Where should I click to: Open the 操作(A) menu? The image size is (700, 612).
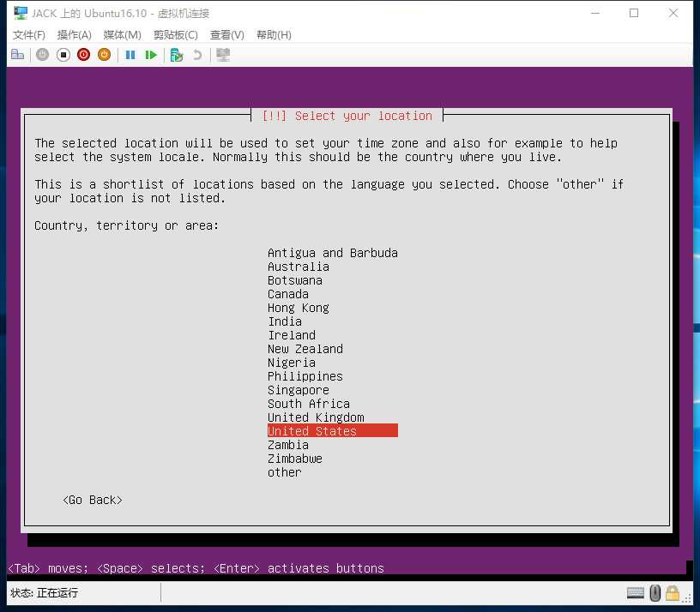click(74, 35)
